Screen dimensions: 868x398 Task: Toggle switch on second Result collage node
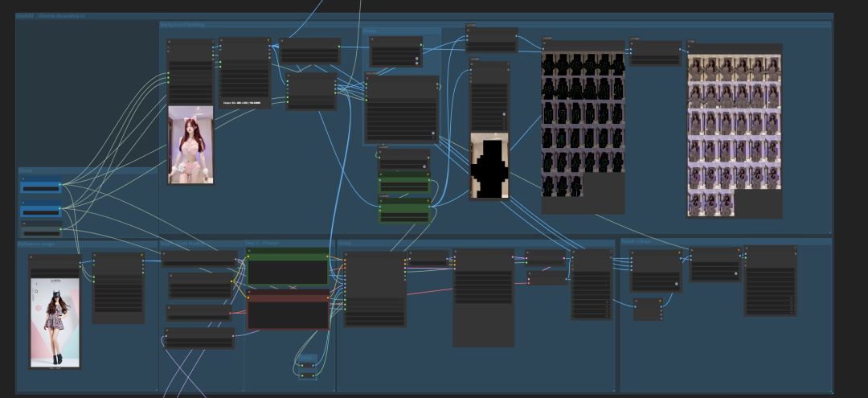coord(735,273)
